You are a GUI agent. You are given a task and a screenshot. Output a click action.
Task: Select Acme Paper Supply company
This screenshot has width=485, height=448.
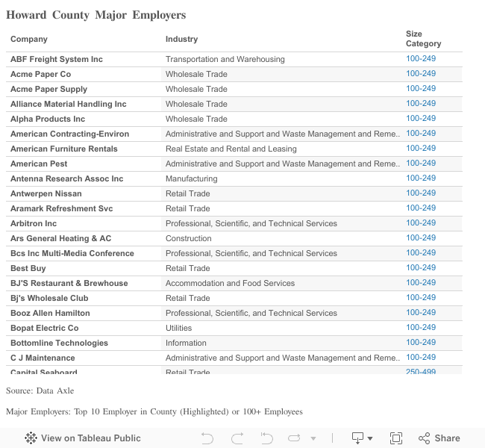[48, 89]
